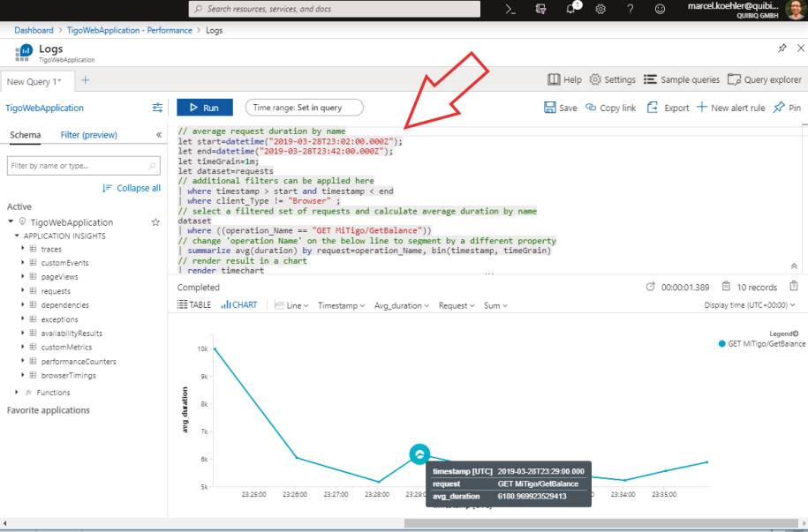Image resolution: width=808 pixels, height=532 pixels.
Task: Select the requests table
Action: [x=56, y=291]
